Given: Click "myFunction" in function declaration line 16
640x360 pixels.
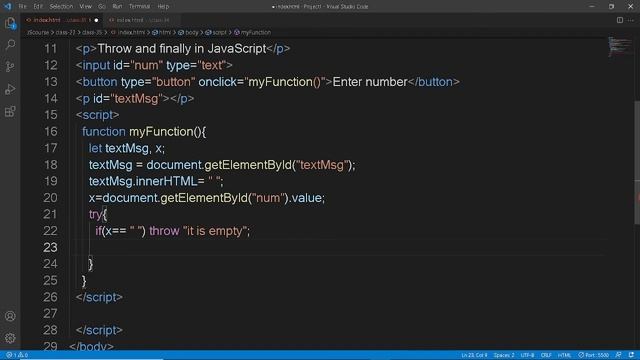Looking at the screenshot, I should [161, 131].
